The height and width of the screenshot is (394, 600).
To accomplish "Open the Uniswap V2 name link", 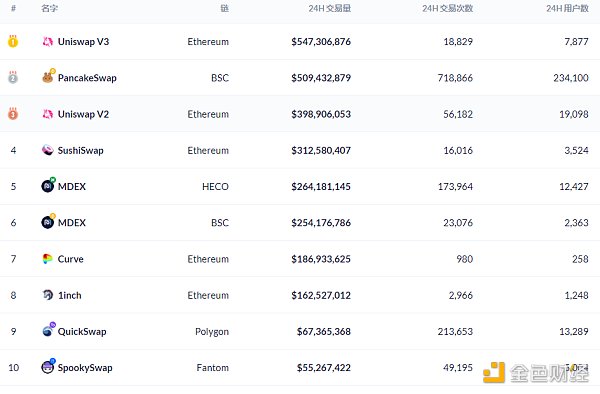I will 83,114.
